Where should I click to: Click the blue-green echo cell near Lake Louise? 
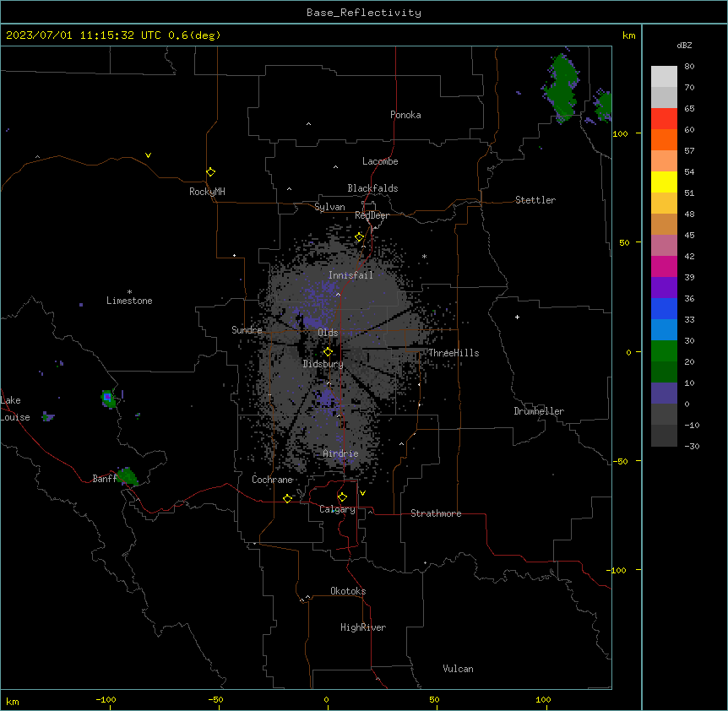108,399
